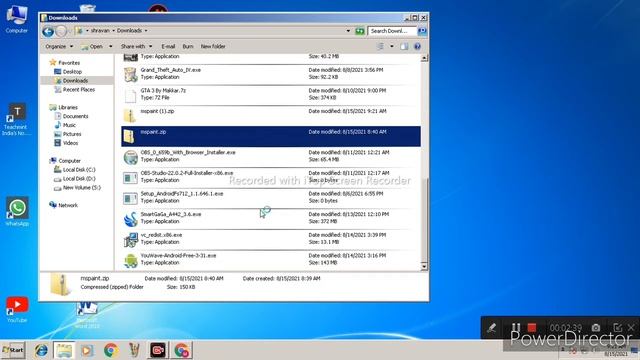This screenshot has height=360, width=640.
Task: Launch Google Chrome from taskbar
Action: [111, 350]
